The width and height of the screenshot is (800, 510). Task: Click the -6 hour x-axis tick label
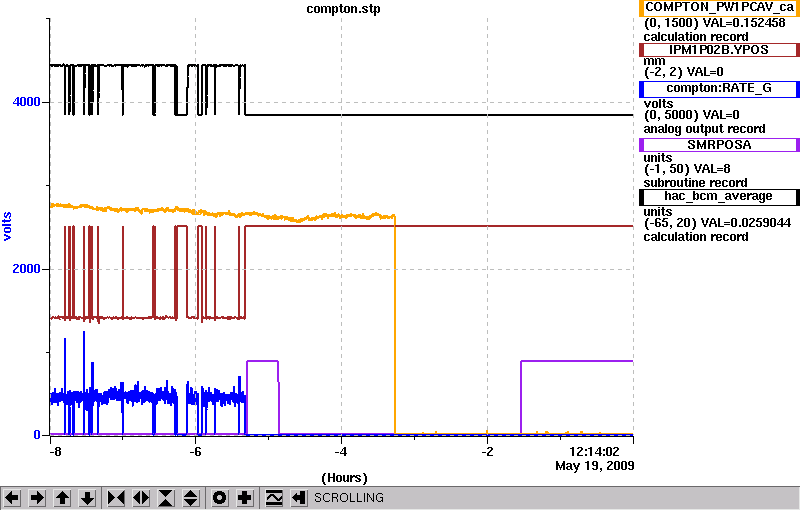point(195,452)
